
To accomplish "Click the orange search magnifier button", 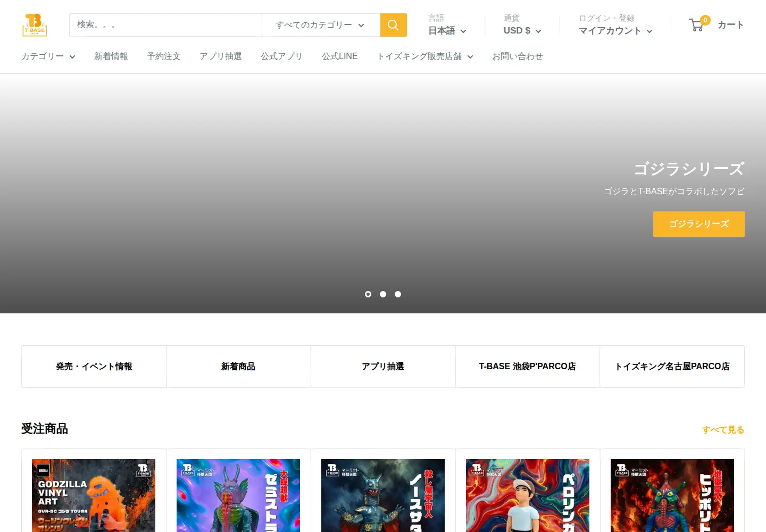I will 393,25.
